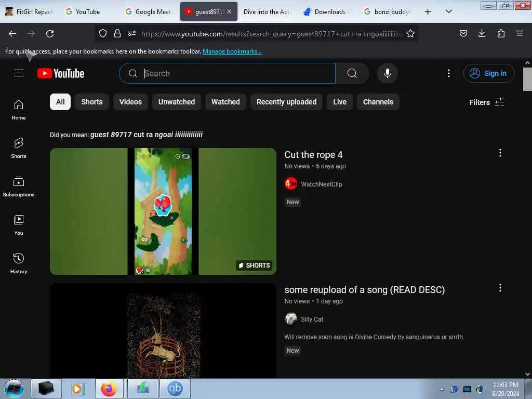Viewport: 532px width, 399px height.
Task: Switch to the bonzi buddy tab
Action: coord(388,11)
